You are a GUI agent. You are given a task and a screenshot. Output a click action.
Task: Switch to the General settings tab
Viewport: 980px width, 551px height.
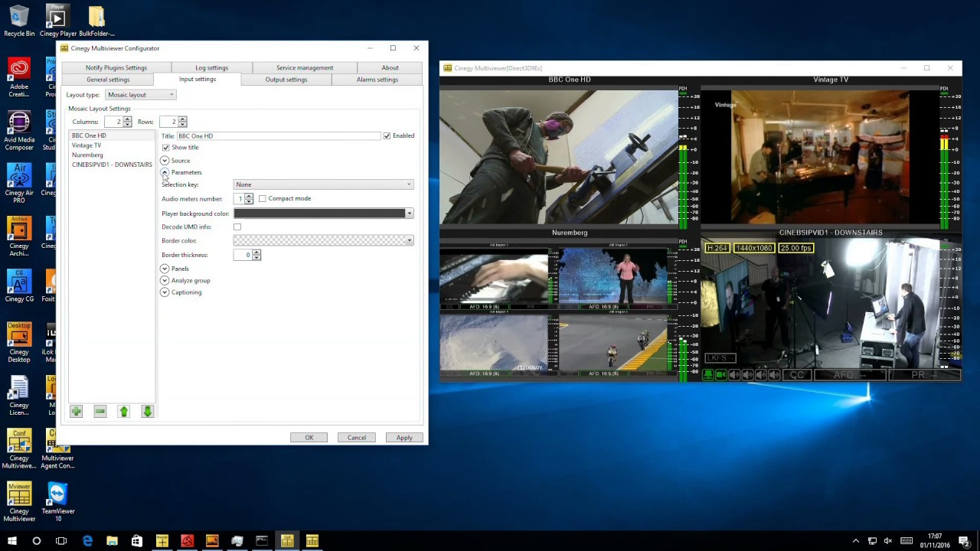(x=108, y=80)
